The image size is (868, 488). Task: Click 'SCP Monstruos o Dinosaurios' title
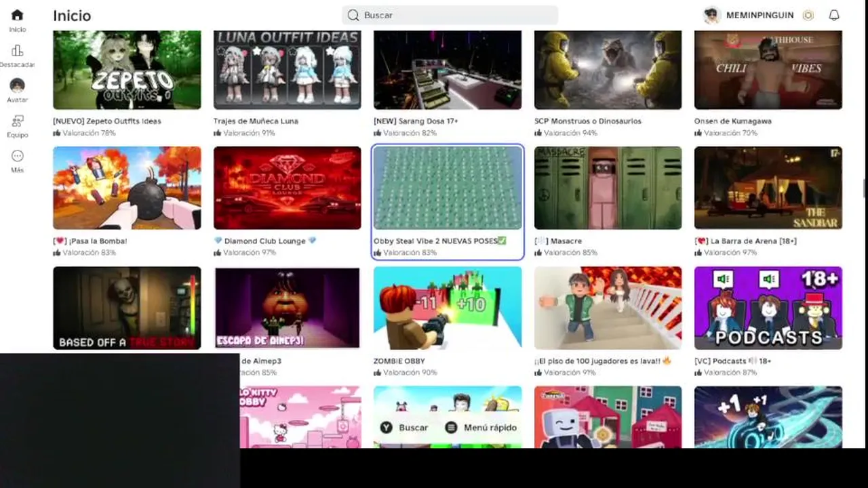coord(588,121)
